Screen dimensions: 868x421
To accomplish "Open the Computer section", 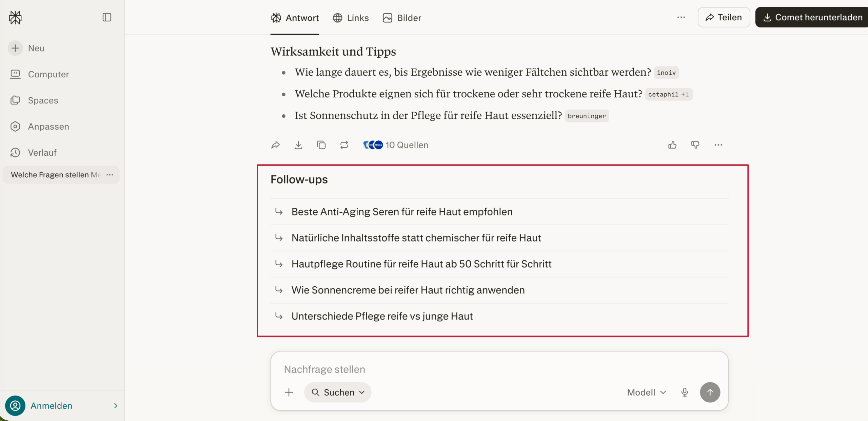I will point(40,74).
